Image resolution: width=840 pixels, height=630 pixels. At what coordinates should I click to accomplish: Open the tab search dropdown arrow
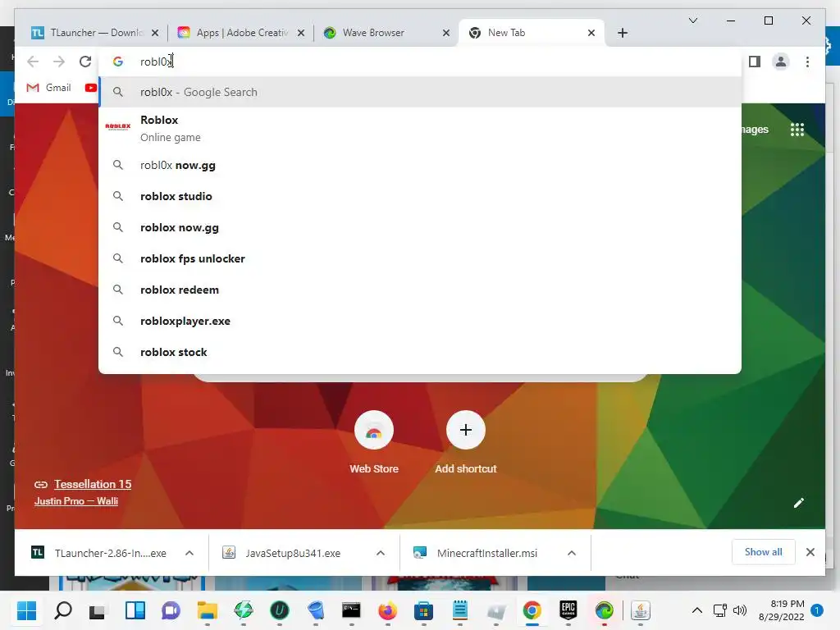[x=692, y=21]
